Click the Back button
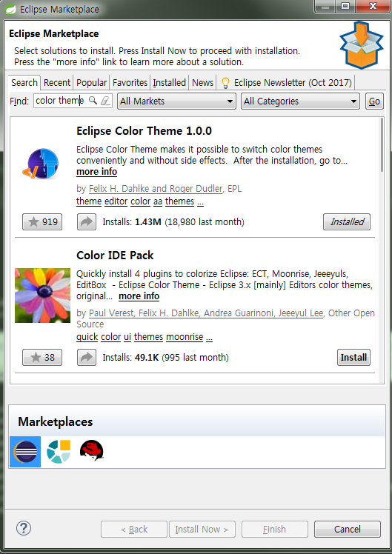The width and height of the screenshot is (392, 554). point(134,530)
